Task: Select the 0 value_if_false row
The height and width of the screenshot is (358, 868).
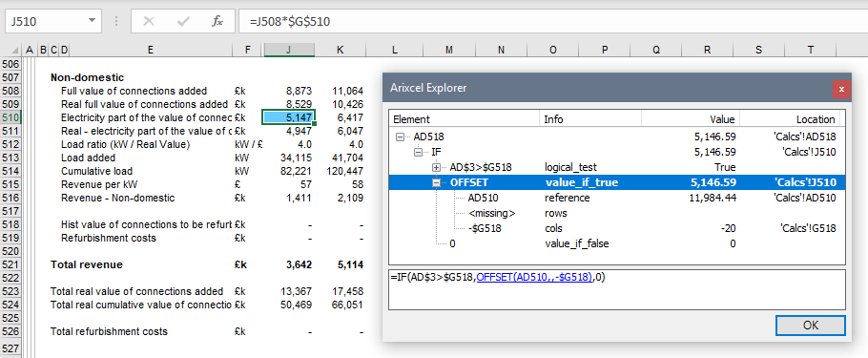Action: tap(617, 243)
